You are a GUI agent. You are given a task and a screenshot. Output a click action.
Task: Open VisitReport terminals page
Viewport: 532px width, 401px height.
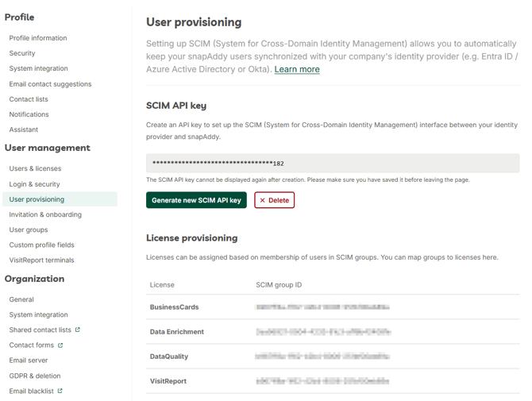click(41, 260)
